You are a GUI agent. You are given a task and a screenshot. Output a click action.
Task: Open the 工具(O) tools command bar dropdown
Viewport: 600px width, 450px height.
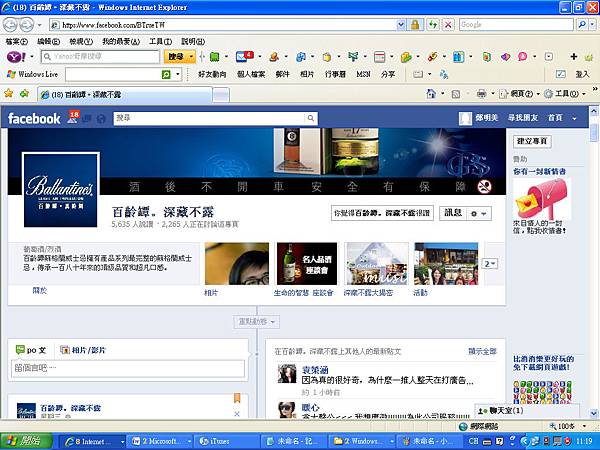[564, 93]
